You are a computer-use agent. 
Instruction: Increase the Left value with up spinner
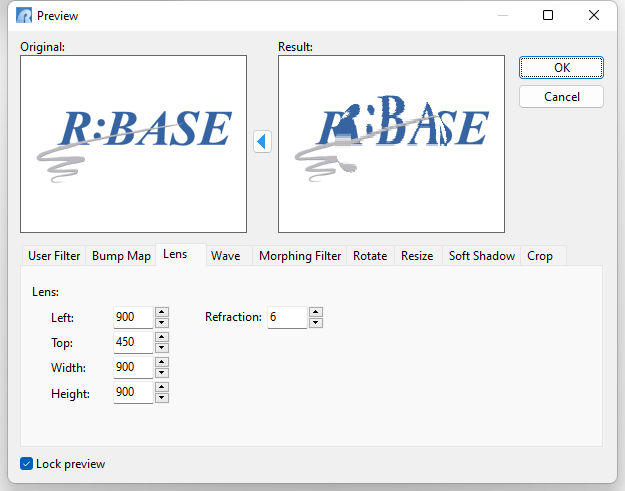pyautogui.click(x=161, y=312)
